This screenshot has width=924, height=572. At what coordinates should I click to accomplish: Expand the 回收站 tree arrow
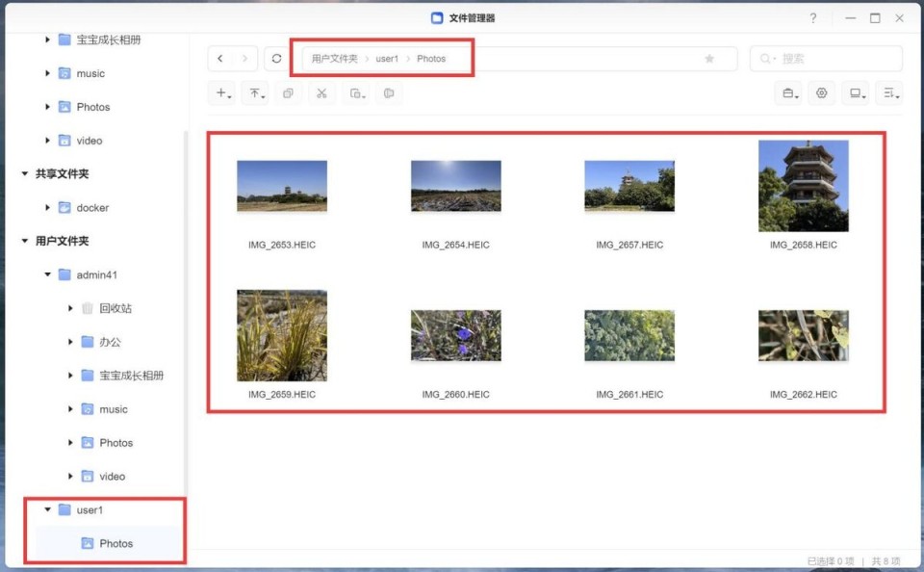(x=70, y=308)
